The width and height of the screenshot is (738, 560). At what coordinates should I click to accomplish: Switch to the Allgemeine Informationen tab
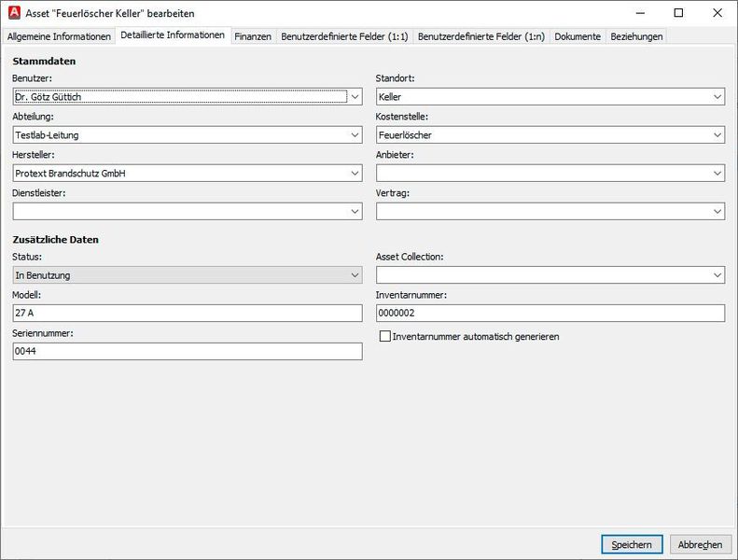tap(59, 36)
